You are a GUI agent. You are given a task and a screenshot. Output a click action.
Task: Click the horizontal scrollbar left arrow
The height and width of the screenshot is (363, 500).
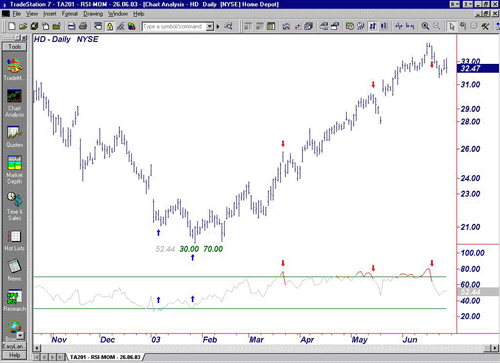point(37,348)
